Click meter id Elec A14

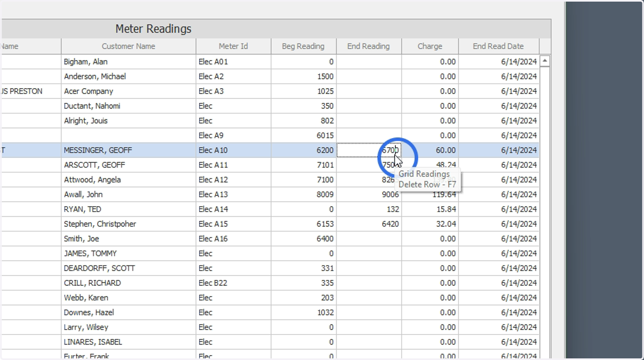[x=213, y=210]
